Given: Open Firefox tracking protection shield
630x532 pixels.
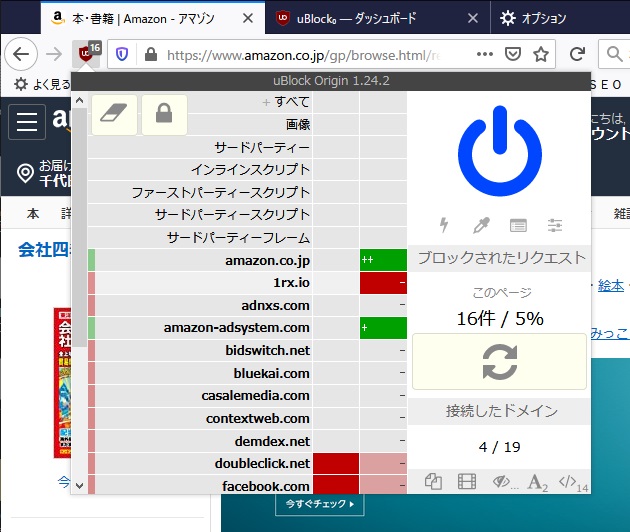Looking at the screenshot, I should [x=122, y=54].
